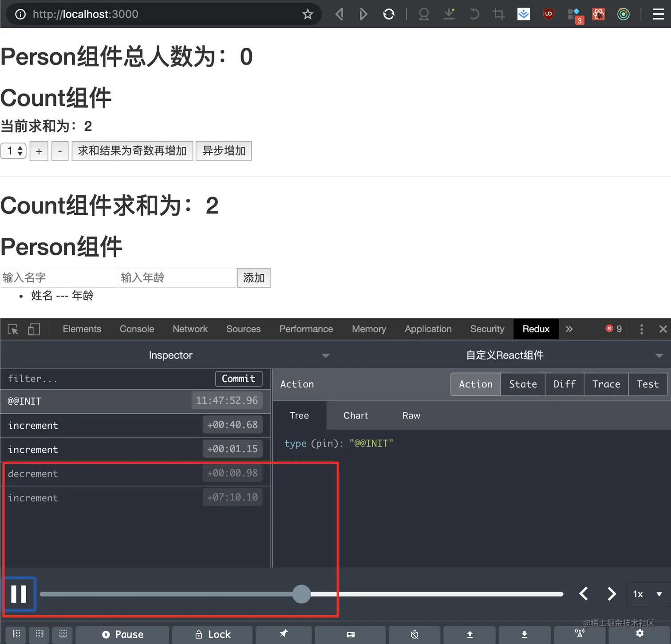Open the Security tab

(x=487, y=329)
